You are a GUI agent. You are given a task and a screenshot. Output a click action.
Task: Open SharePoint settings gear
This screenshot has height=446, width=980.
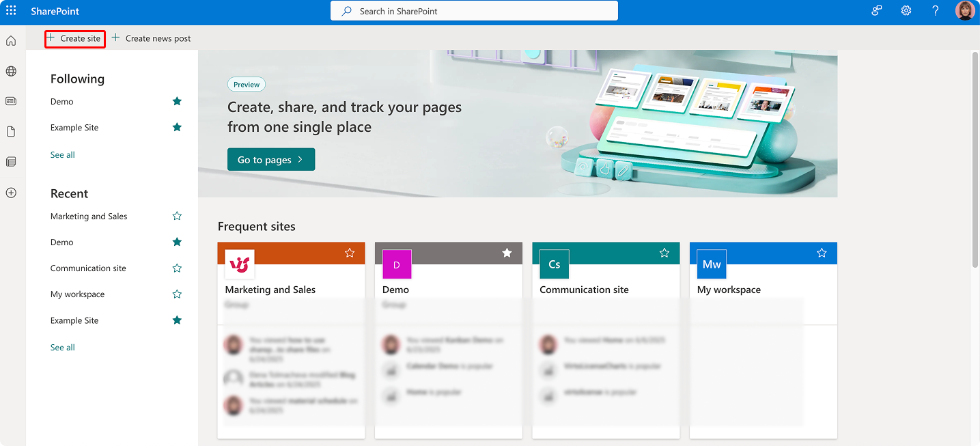pyautogui.click(x=906, y=10)
